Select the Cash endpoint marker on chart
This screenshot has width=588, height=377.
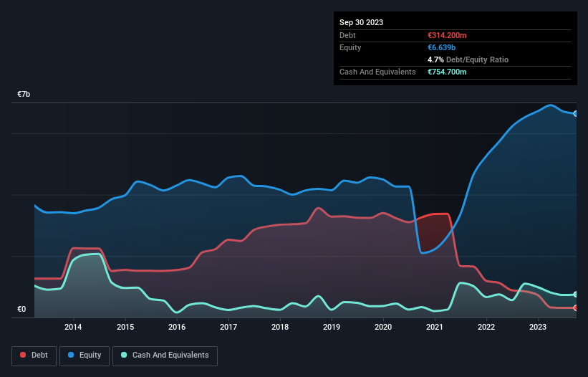coord(576,295)
